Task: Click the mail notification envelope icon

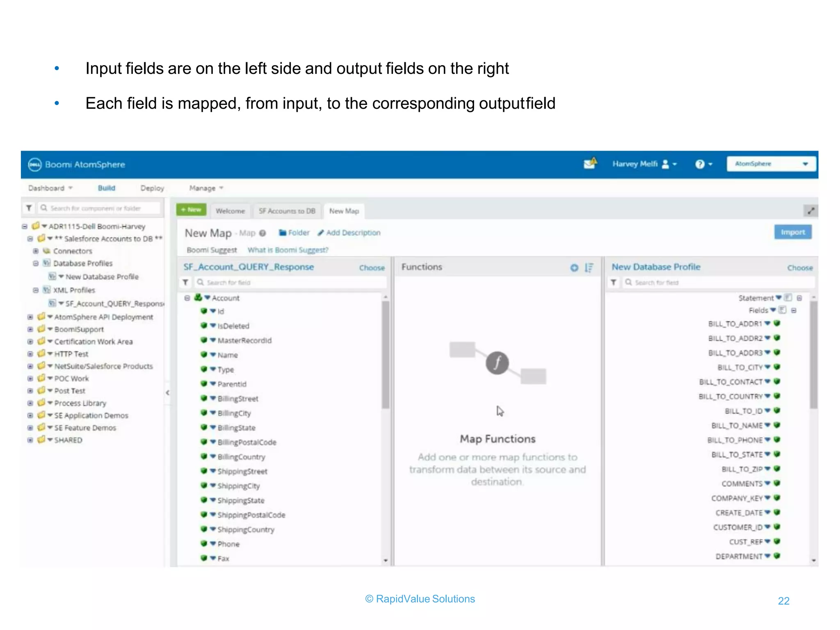Action: pos(589,164)
